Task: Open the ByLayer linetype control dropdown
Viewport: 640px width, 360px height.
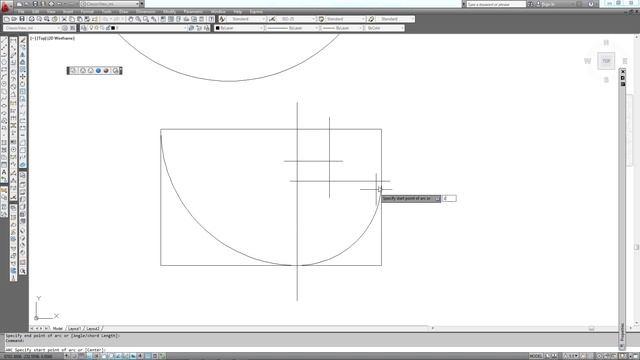Action: [x=293, y=28]
